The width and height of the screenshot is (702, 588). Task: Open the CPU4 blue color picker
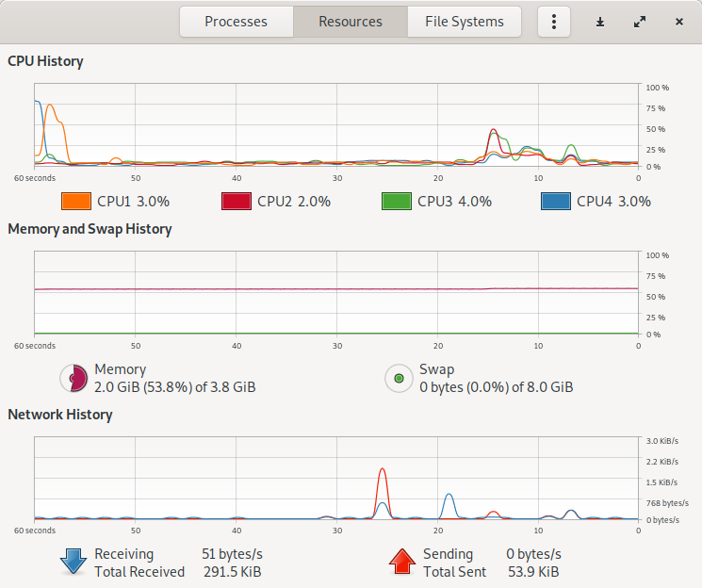556,201
